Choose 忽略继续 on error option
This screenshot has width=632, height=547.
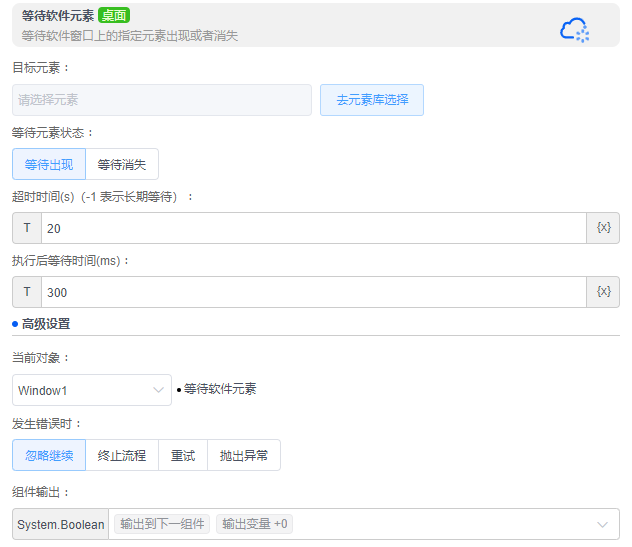point(49,455)
